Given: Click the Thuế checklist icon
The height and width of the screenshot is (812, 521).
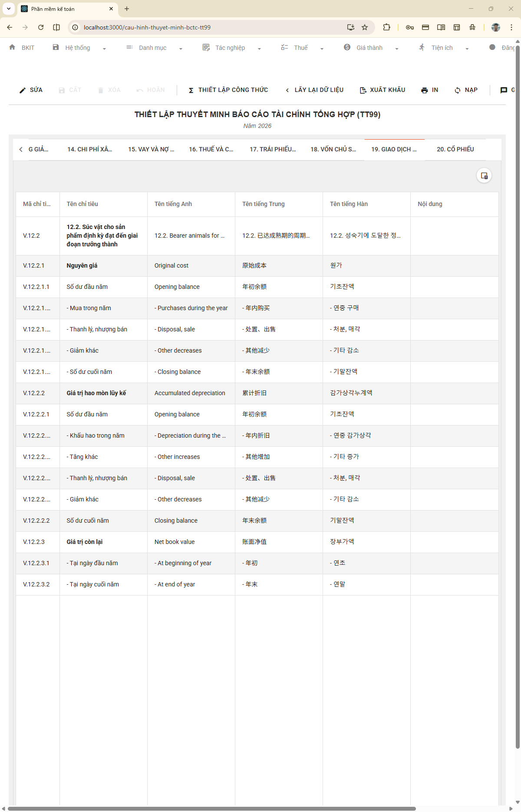Looking at the screenshot, I should [284, 47].
